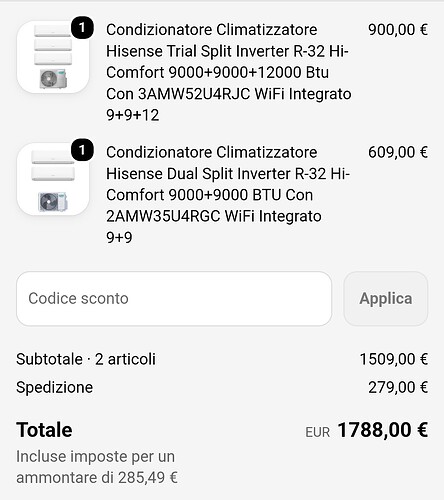
Task: Apply the discount code with Applica
Action: [386, 299]
